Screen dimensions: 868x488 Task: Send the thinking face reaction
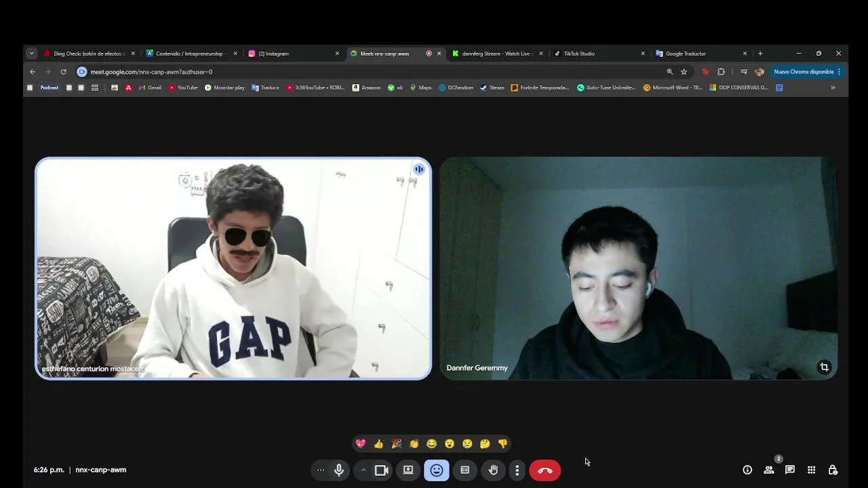[x=485, y=444]
